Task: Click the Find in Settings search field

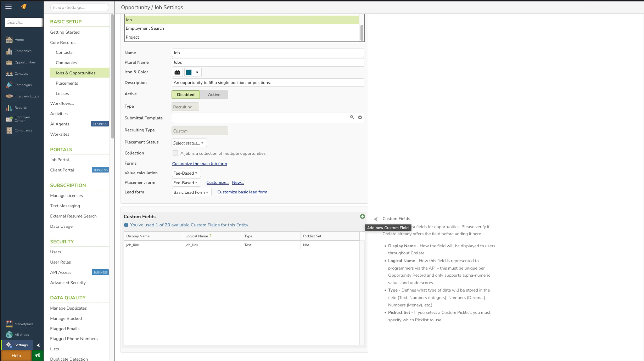Action: point(79,7)
